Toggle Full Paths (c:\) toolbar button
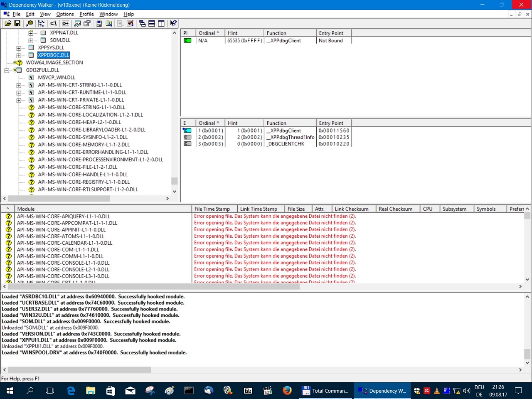 (53, 23)
